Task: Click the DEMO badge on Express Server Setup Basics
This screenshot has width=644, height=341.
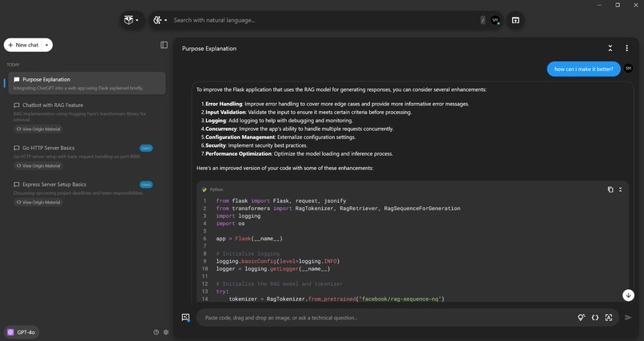Action: (146, 184)
